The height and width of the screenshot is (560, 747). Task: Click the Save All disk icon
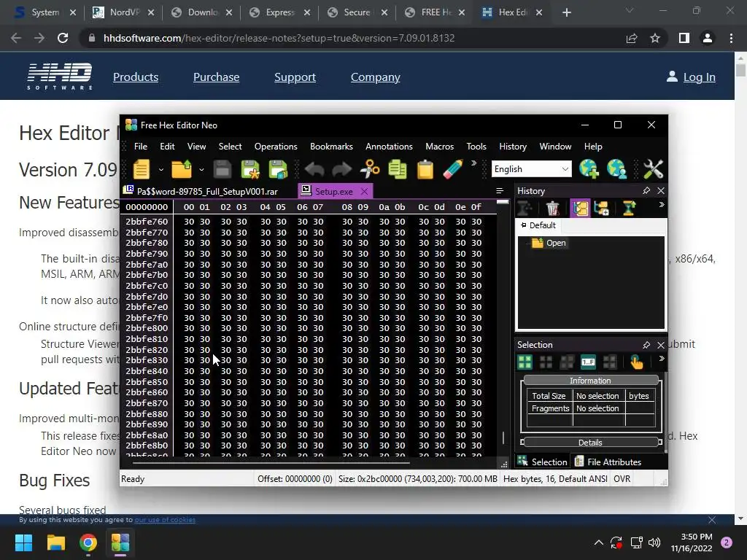point(278,169)
